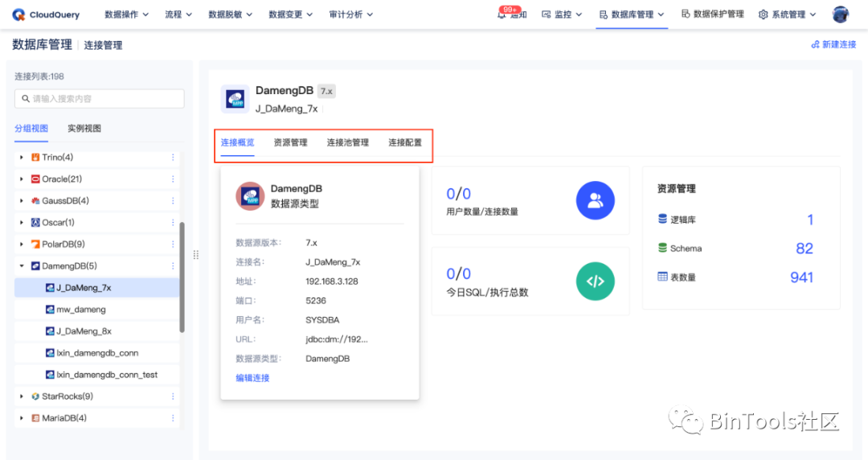Click the 编辑连接 link

pos(252,378)
